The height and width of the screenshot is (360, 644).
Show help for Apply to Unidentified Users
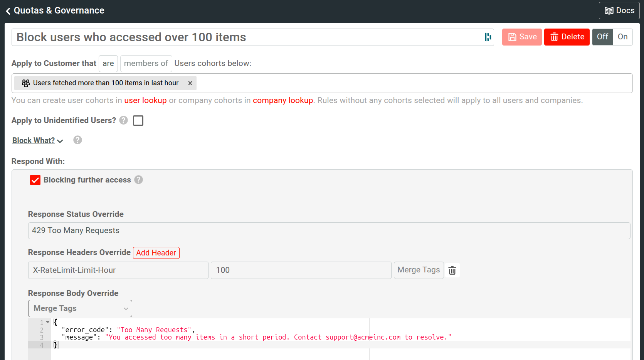click(123, 120)
